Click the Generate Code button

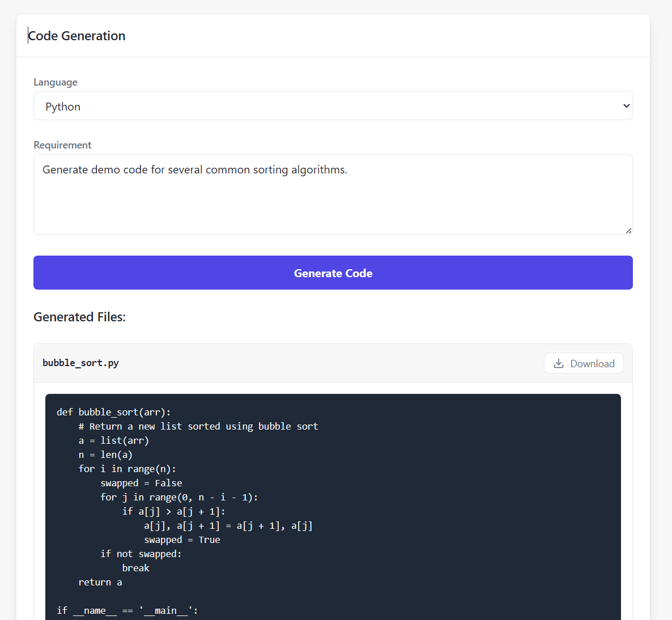coord(333,273)
